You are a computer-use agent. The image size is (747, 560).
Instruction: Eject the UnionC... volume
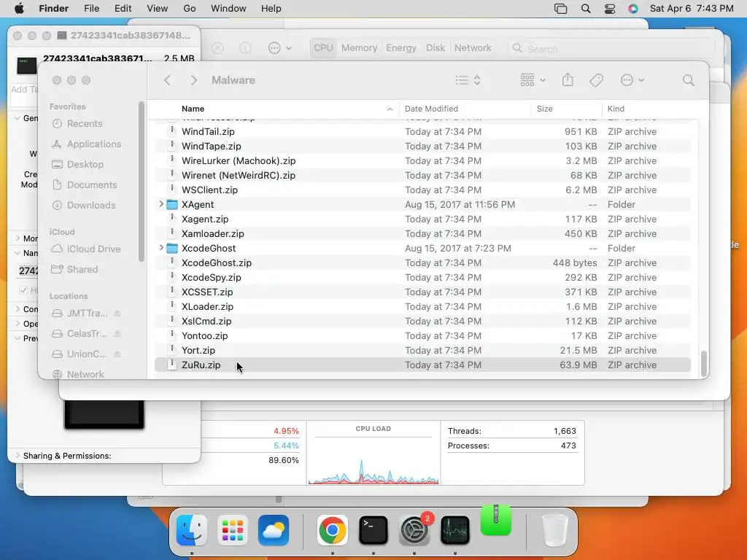(x=117, y=354)
